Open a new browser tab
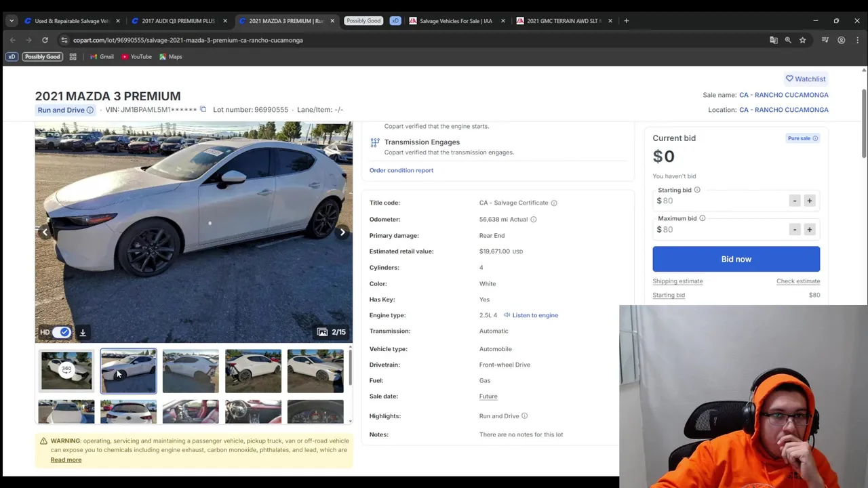 coord(627,21)
